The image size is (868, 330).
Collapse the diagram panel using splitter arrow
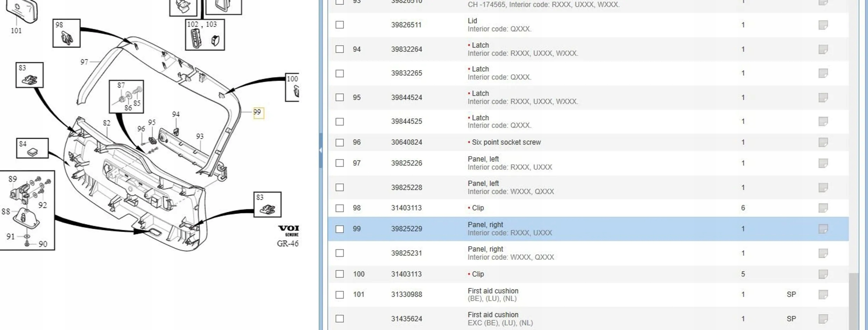(320, 150)
